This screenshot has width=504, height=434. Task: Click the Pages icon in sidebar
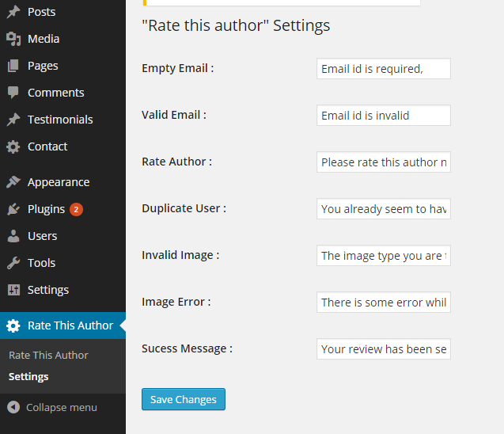tap(13, 66)
